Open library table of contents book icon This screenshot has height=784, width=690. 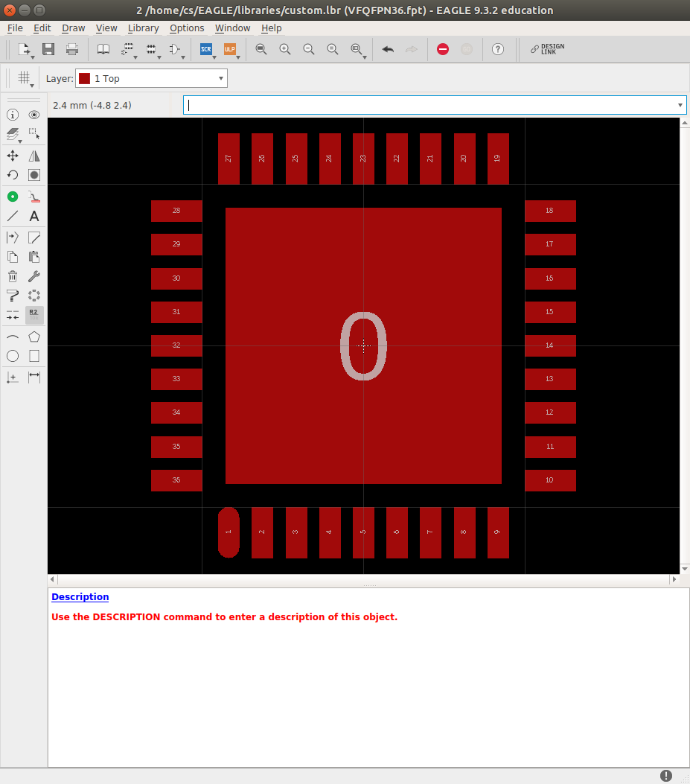point(103,49)
